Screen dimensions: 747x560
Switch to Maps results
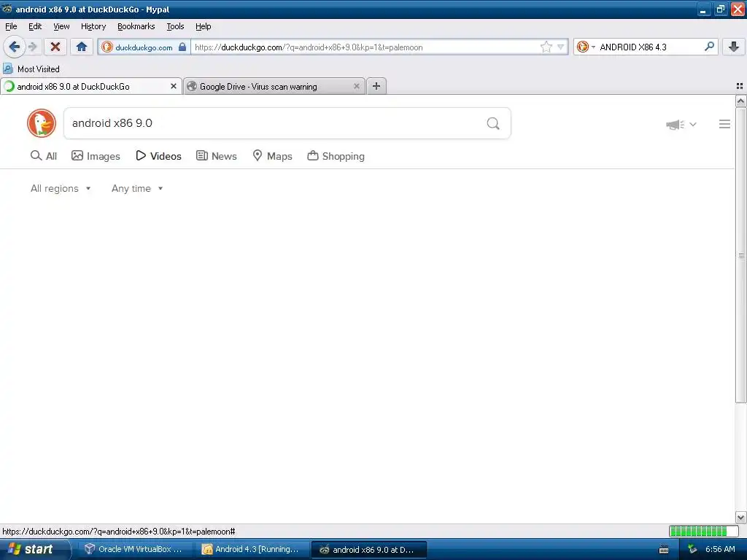click(272, 156)
